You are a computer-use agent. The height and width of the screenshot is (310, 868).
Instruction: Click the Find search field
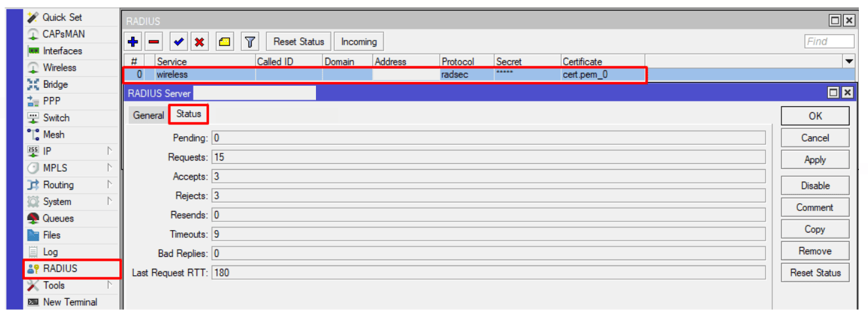pos(829,41)
